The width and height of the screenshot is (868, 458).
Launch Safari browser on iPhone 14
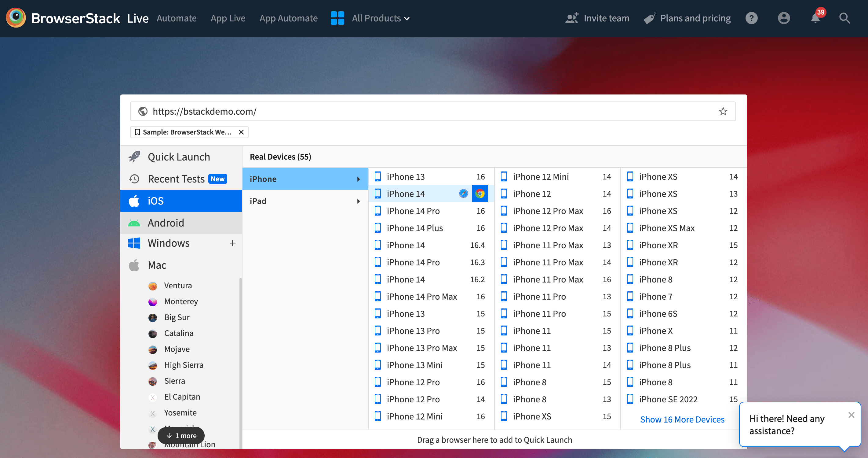[x=463, y=194]
